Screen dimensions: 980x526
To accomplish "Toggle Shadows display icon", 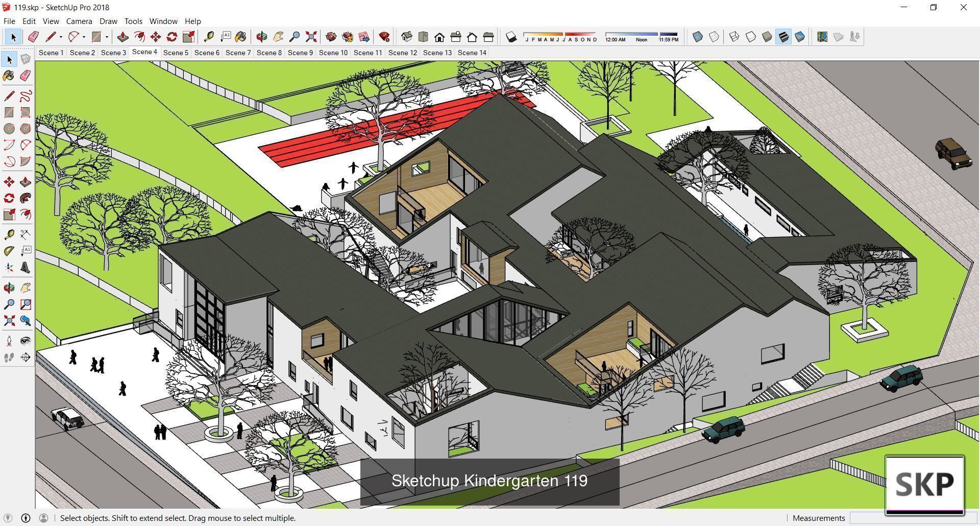I will click(x=511, y=37).
